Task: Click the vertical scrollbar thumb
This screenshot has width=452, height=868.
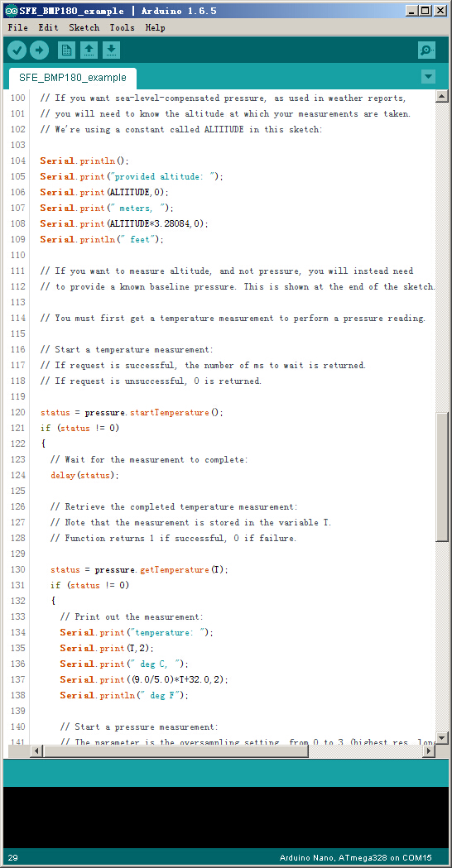Action: tap(441, 477)
